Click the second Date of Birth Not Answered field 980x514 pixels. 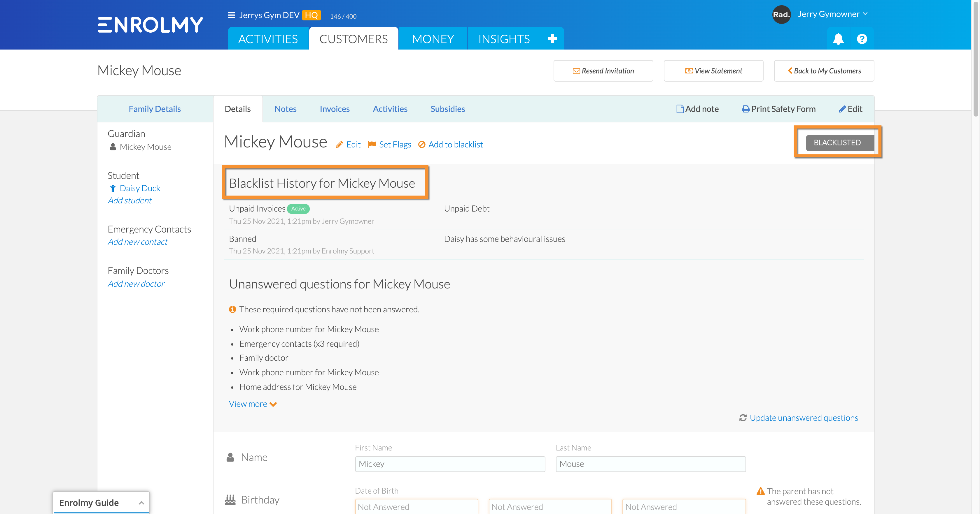pos(550,507)
